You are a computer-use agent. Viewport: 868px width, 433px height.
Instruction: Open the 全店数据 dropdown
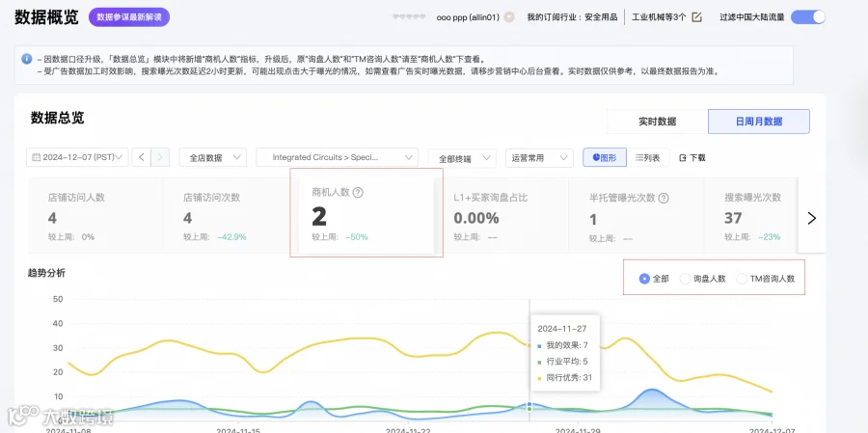point(213,157)
